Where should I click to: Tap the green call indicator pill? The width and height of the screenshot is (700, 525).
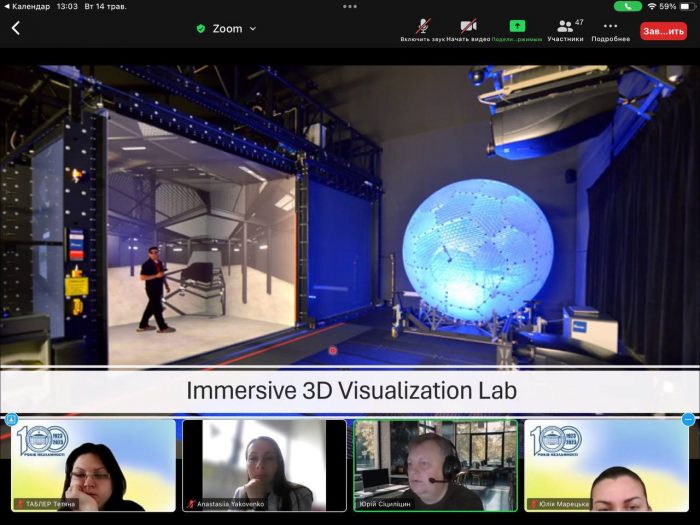click(x=628, y=6)
